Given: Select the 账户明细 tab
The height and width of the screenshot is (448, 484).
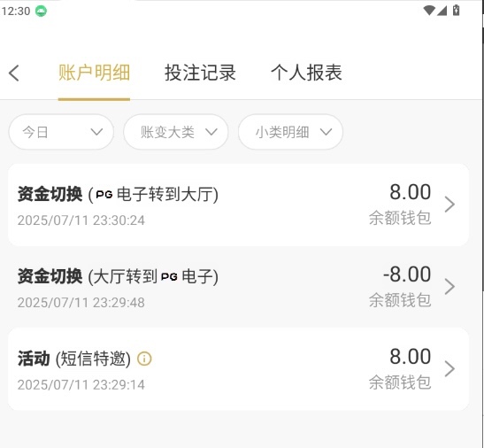Looking at the screenshot, I should pos(94,73).
